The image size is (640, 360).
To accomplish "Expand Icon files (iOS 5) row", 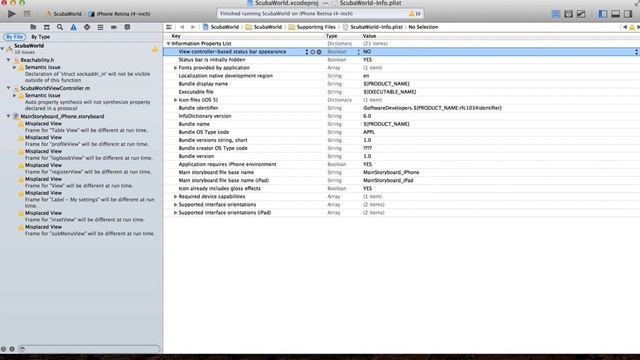I will (x=176, y=100).
